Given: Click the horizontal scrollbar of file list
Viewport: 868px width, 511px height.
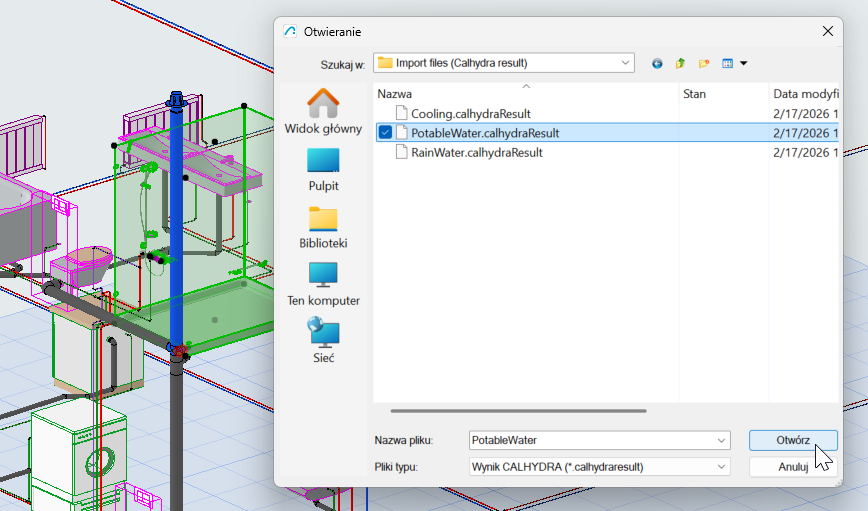Looking at the screenshot, I should point(518,411).
